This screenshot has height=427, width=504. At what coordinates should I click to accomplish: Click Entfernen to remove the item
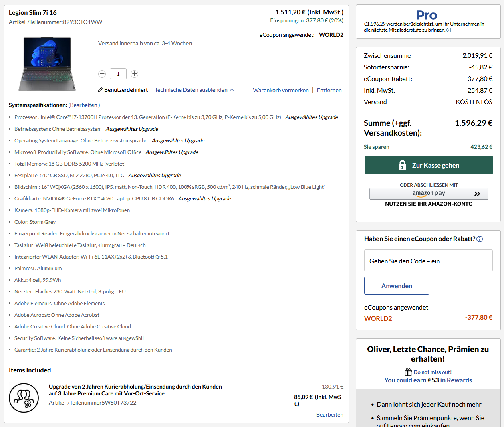point(329,90)
